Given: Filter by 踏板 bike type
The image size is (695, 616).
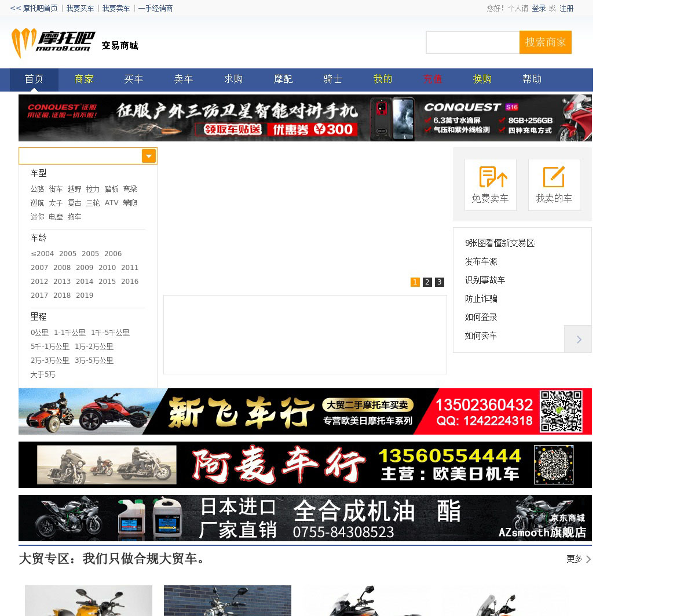Looking at the screenshot, I should (x=112, y=189).
